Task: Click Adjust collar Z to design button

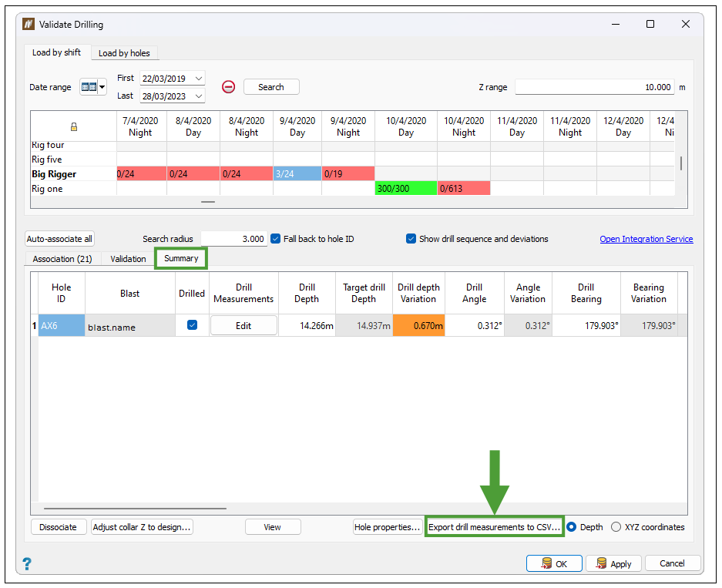Action: tap(142, 527)
